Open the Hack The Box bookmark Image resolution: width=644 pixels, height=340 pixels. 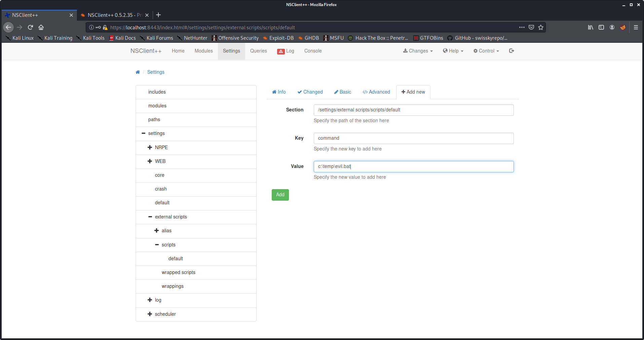[x=378, y=38]
